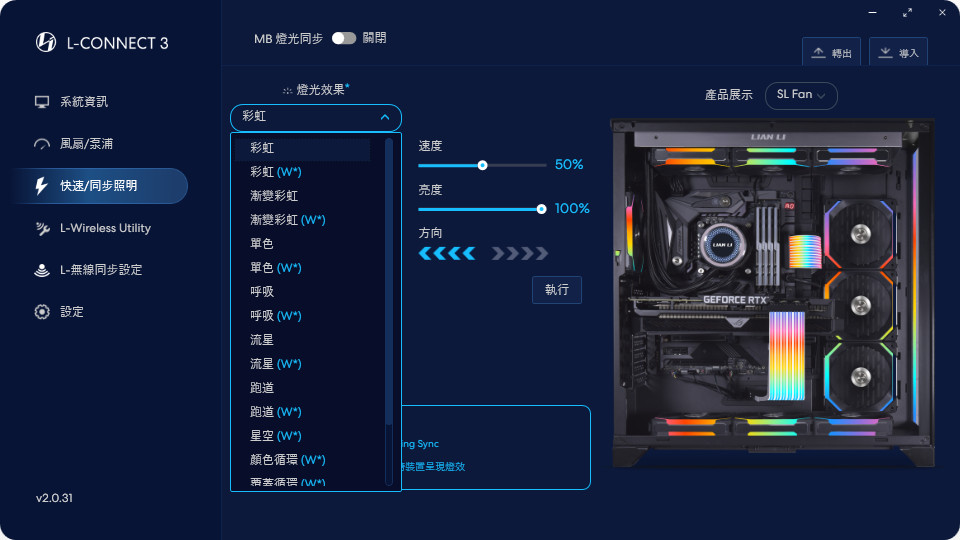The height and width of the screenshot is (540, 960).
Task: Click the L-CONNECT 3 logo icon
Action: tap(46, 42)
